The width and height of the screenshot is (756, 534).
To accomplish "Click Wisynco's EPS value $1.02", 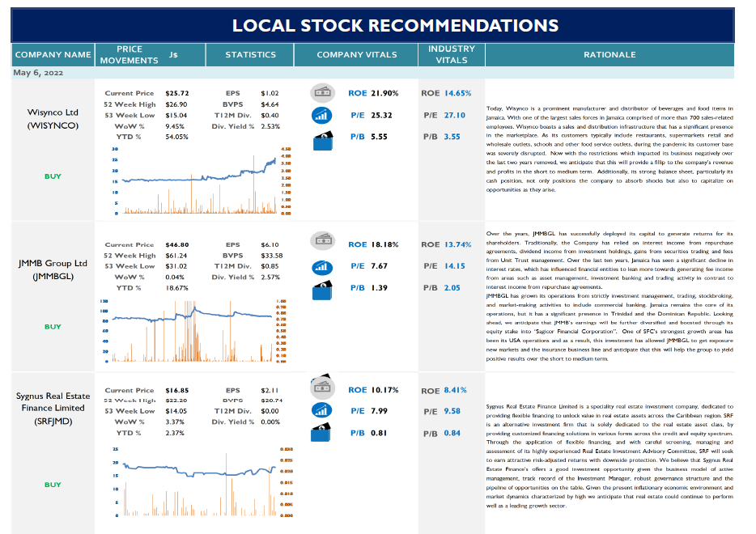I will tap(270, 93).
